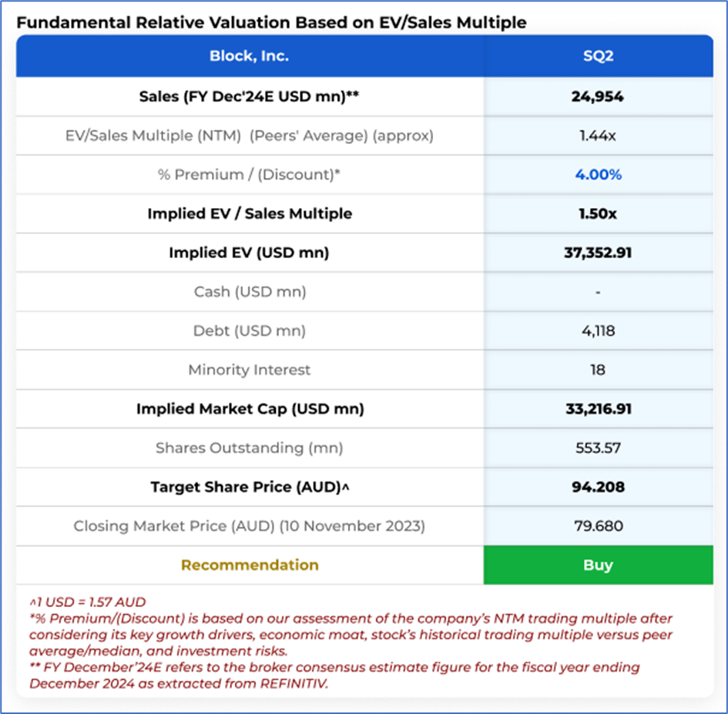Click the 1.50x implied multiple value
The image size is (728, 714).
pyautogui.click(x=598, y=213)
